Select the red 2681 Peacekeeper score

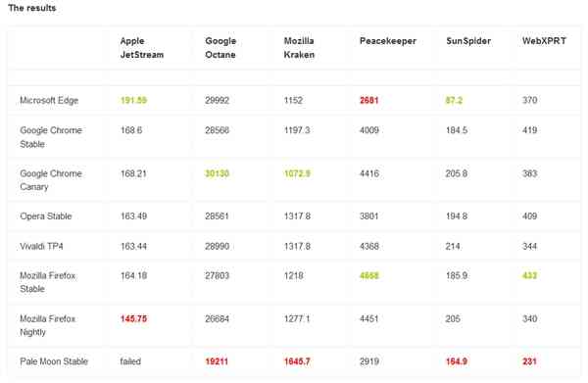[369, 101]
